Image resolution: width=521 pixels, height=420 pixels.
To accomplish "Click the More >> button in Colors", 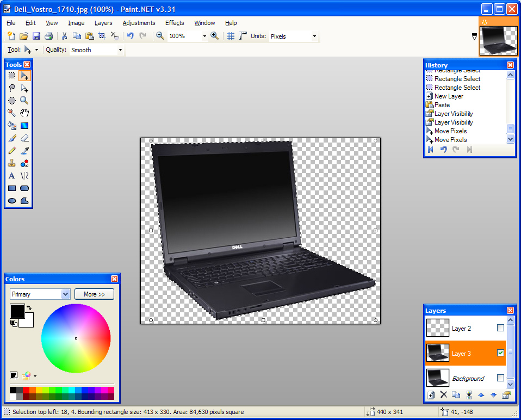I will (x=95, y=294).
